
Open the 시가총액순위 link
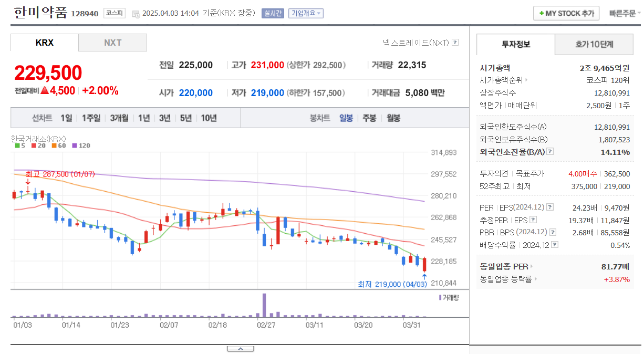(x=502, y=80)
